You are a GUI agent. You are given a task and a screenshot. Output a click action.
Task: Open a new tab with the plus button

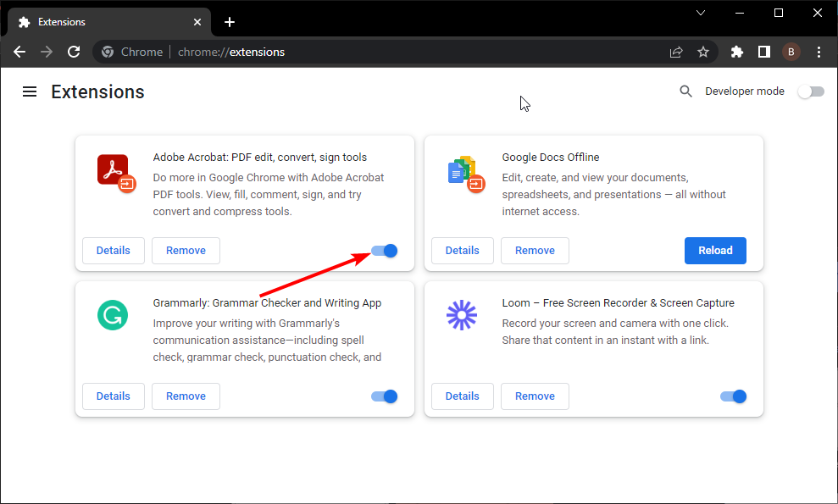pyautogui.click(x=230, y=22)
